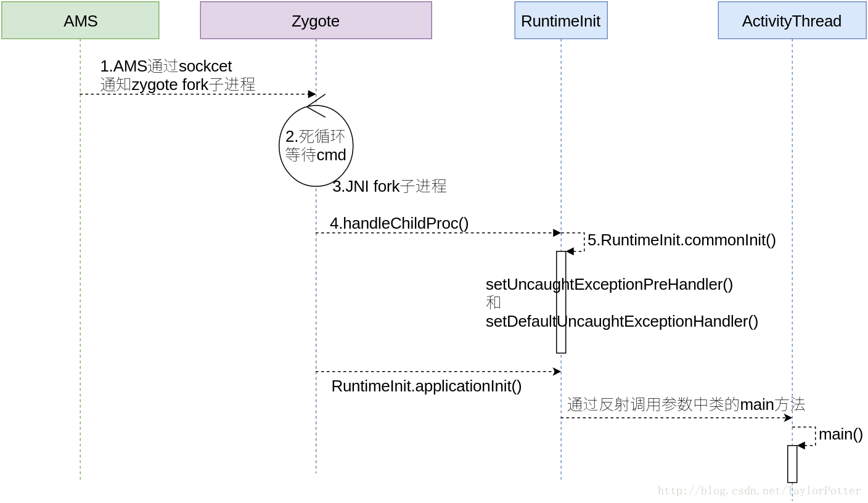Click the '通过反射调用参数中类的main方法' label
The height and width of the screenshot is (503, 868).
[686, 404]
